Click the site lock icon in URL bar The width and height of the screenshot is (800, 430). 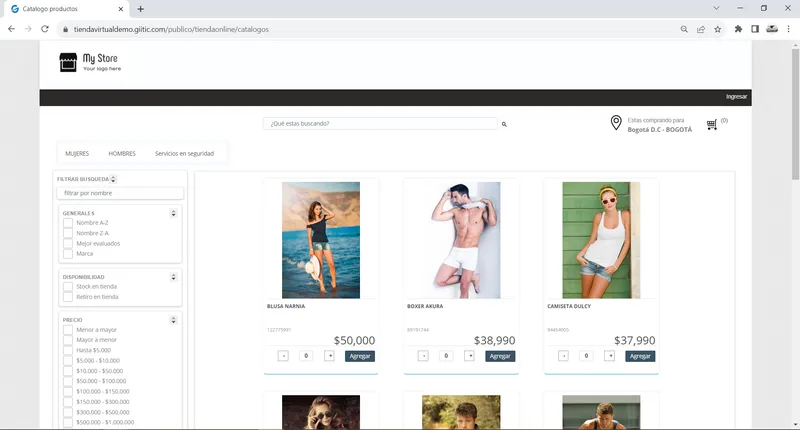(65, 29)
